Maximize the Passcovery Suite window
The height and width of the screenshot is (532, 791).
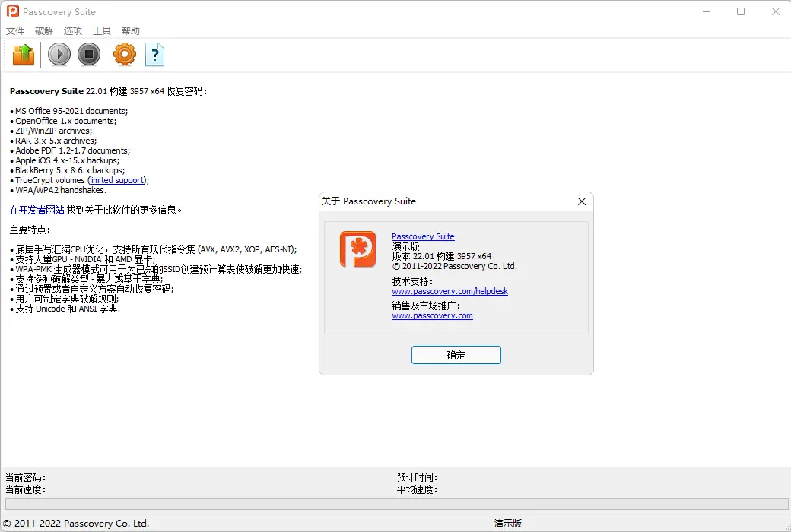(x=741, y=11)
